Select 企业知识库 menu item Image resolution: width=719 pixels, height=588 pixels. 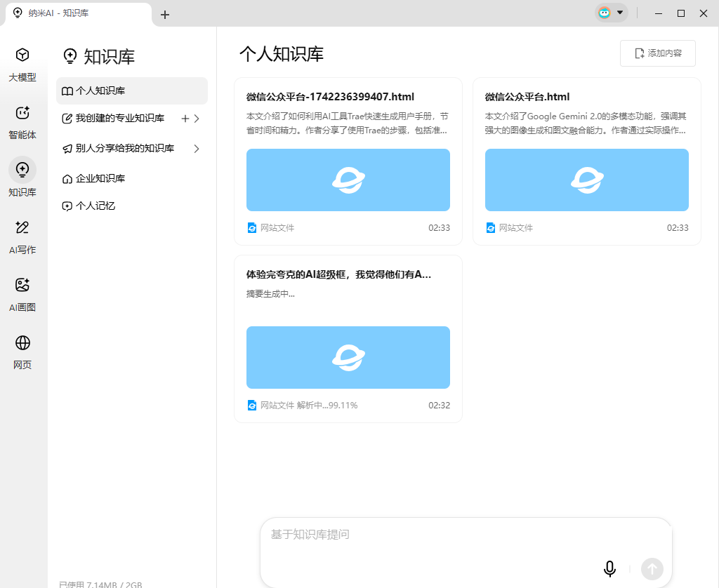pyautogui.click(x=131, y=179)
